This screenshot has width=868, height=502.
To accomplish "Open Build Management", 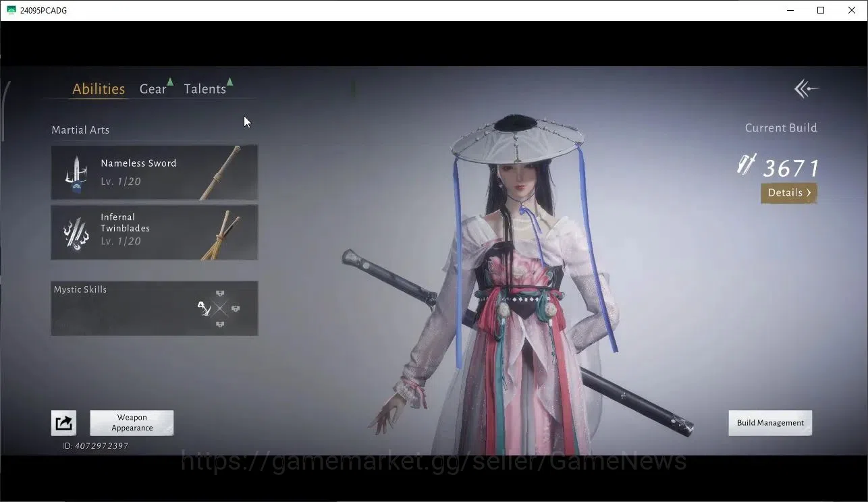I will click(770, 423).
